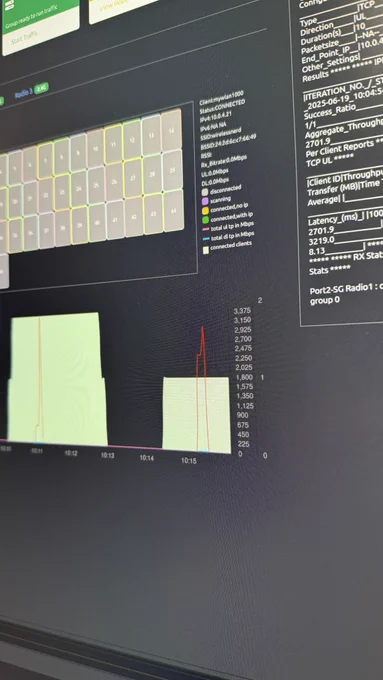Select client tile 42
This screenshot has height=680, width=383.
coord(133,218)
